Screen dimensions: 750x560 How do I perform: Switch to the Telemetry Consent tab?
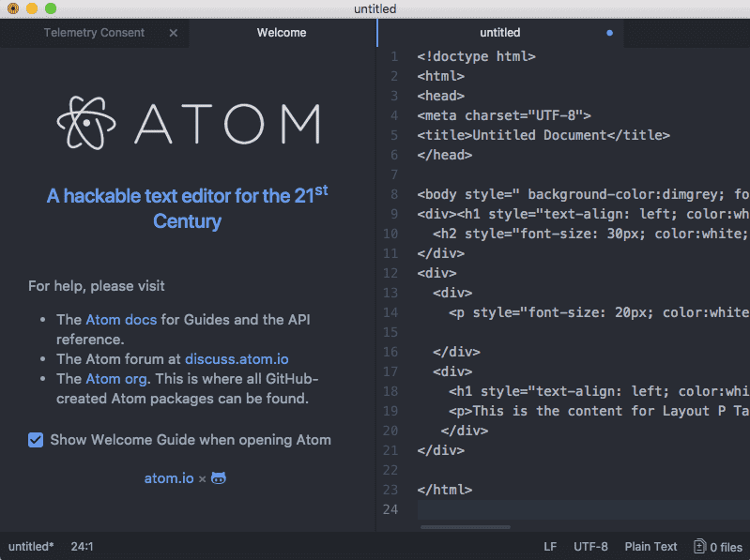coord(94,33)
